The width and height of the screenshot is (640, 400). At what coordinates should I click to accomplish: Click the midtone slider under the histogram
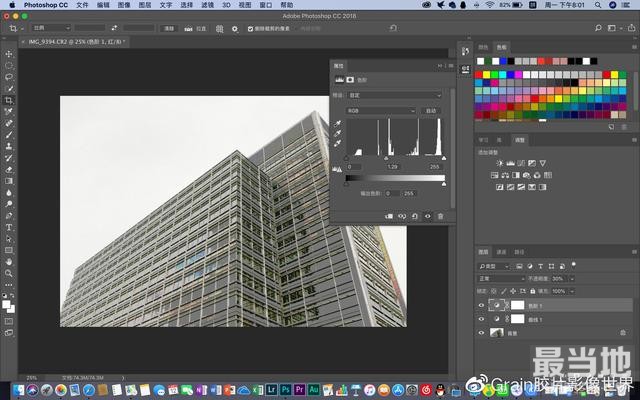point(388,157)
